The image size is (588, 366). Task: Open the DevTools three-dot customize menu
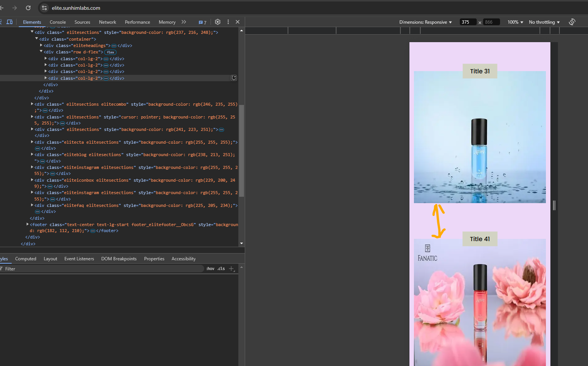[x=228, y=22]
